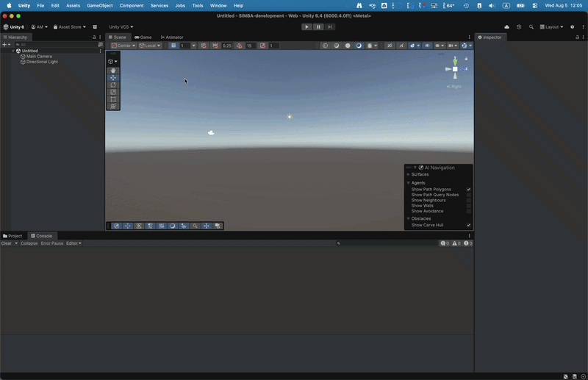Collapse the Obstacles section
The width and height of the screenshot is (588, 380).
pos(409,219)
